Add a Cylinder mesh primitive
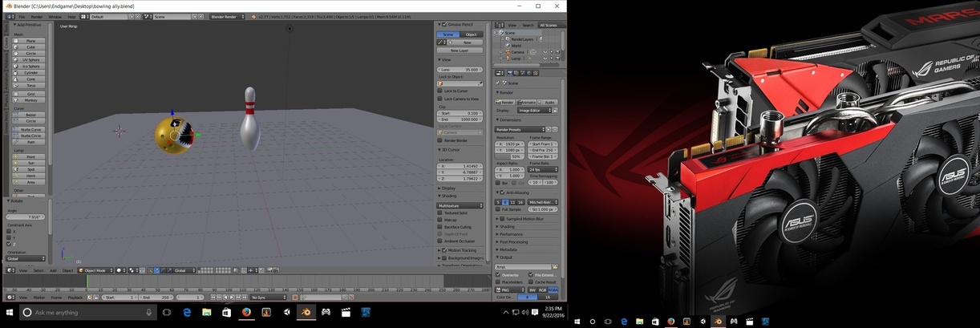This screenshot has height=328, width=980. [x=30, y=73]
